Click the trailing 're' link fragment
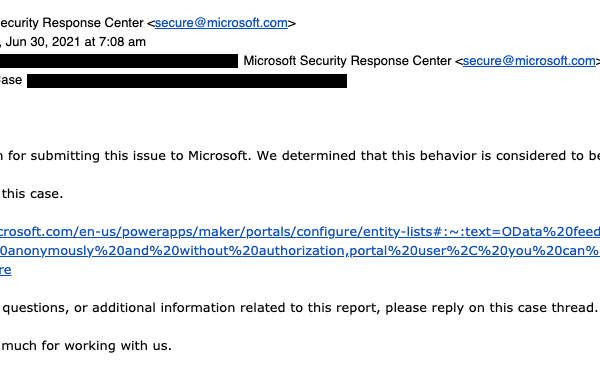Screen dimensions: 600x370 pyautogui.click(x=6, y=270)
